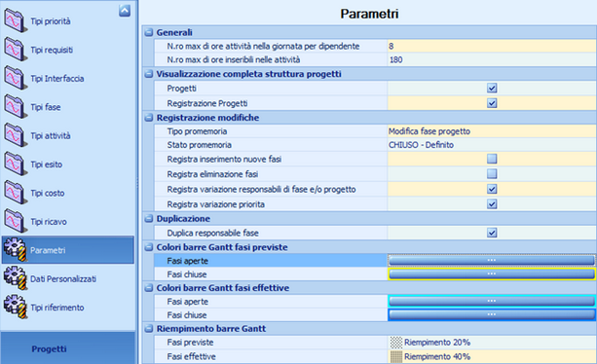597x364 pixels.
Task: Uncheck the Registrazione Progetti checkbox
Action: click(492, 103)
